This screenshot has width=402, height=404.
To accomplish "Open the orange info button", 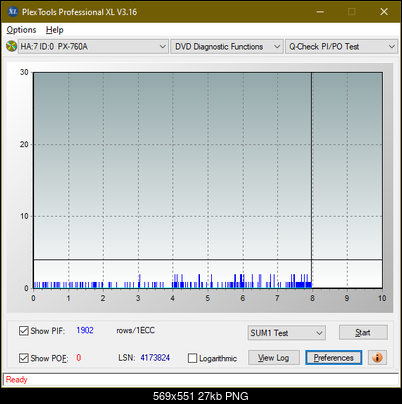I will tap(377, 358).
